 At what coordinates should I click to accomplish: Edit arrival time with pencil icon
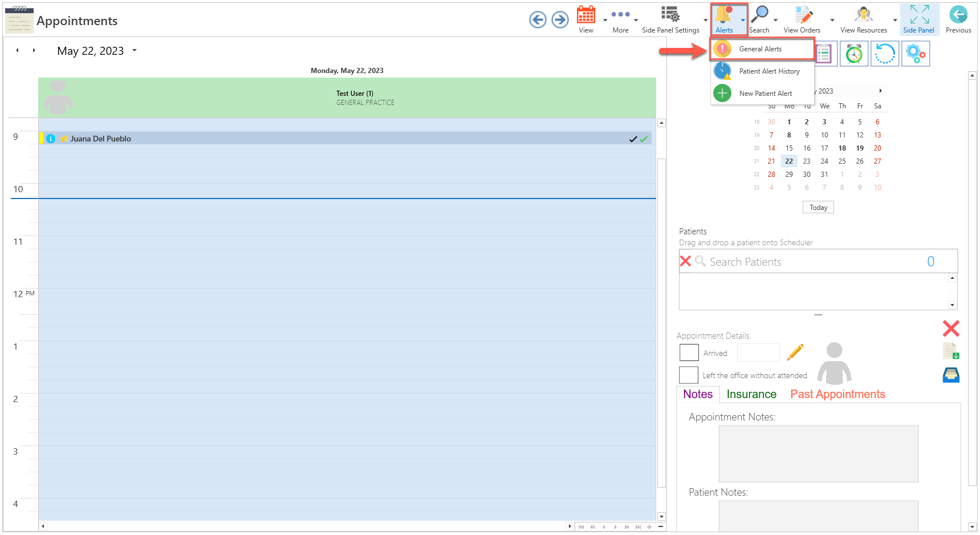coord(795,352)
